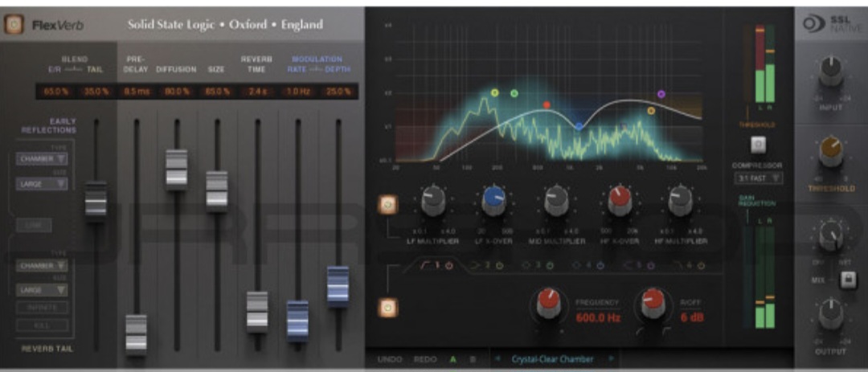Screen dimensions: 868x372
Task: Click the 2.4 s reverb time value
Action: tap(257, 92)
